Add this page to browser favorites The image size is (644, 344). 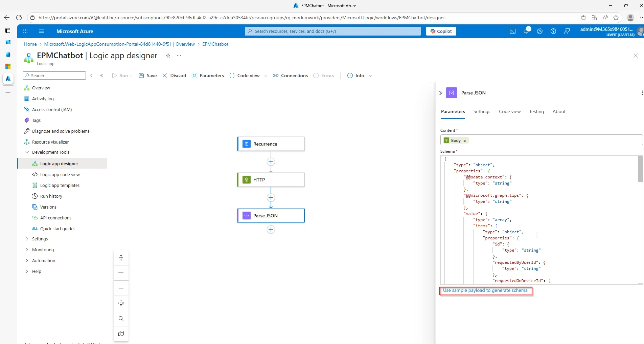tap(616, 18)
